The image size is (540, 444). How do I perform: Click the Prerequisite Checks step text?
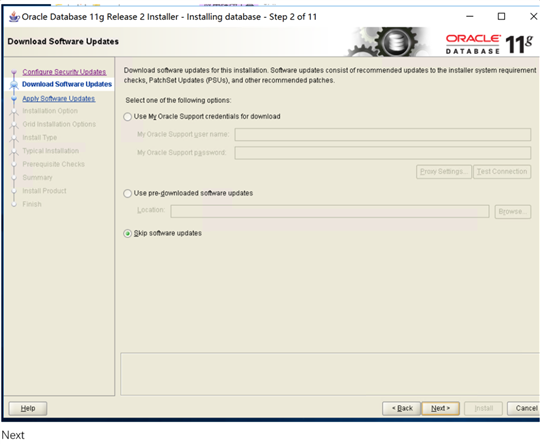click(x=53, y=164)
